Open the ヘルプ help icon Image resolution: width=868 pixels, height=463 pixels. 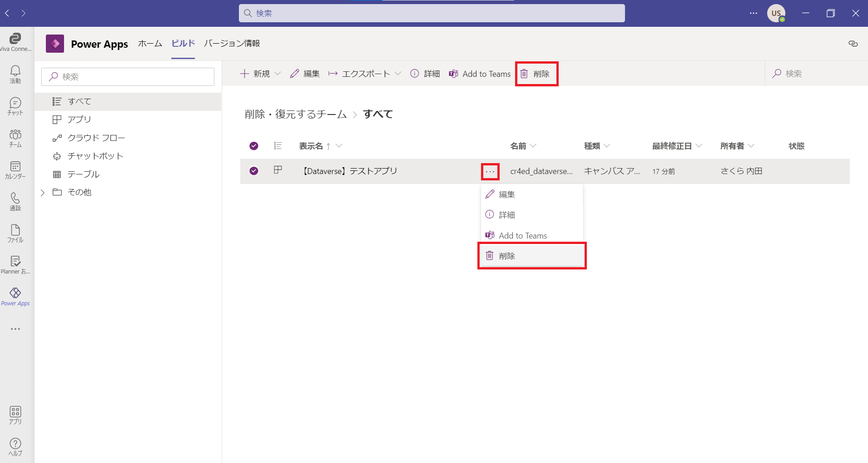[x=15, y=446]
